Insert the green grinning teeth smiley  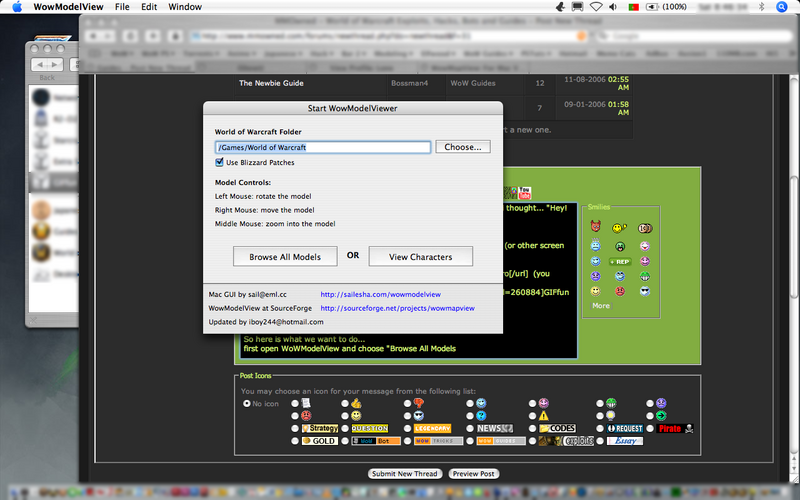click(x=645, y=277)
